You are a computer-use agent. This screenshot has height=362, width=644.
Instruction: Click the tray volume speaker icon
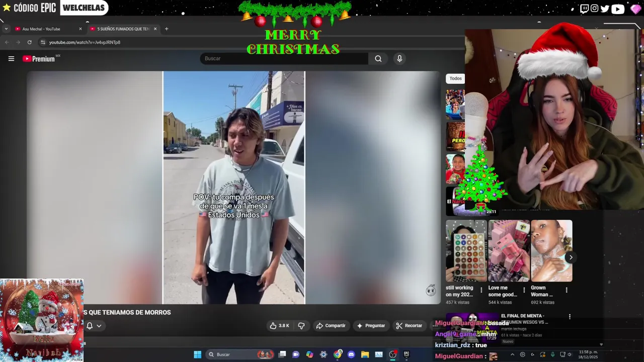pos(570,354)
